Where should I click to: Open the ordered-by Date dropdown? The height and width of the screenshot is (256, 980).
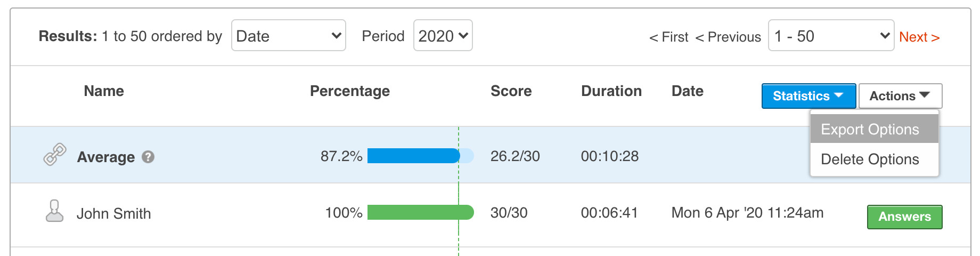click(x=288, y=36)
